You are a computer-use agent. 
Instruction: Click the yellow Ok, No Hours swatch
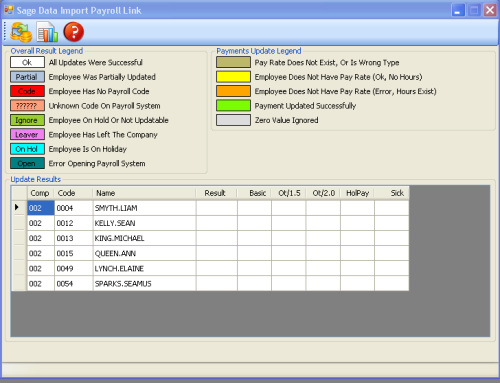pos(233,77)
